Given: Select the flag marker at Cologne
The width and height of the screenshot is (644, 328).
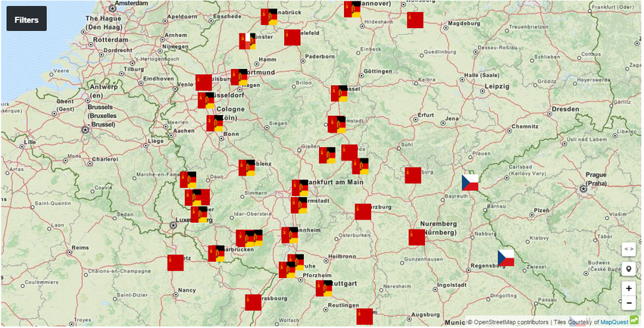Looking at the screenshot, I should (214, 123).
